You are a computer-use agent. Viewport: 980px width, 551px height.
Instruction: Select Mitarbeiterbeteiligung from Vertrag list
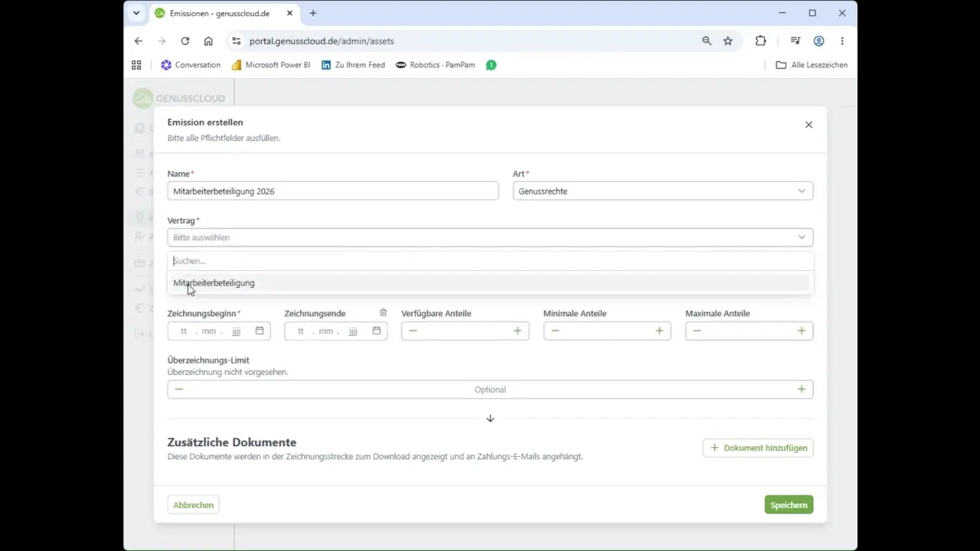[x=489, y=283]
